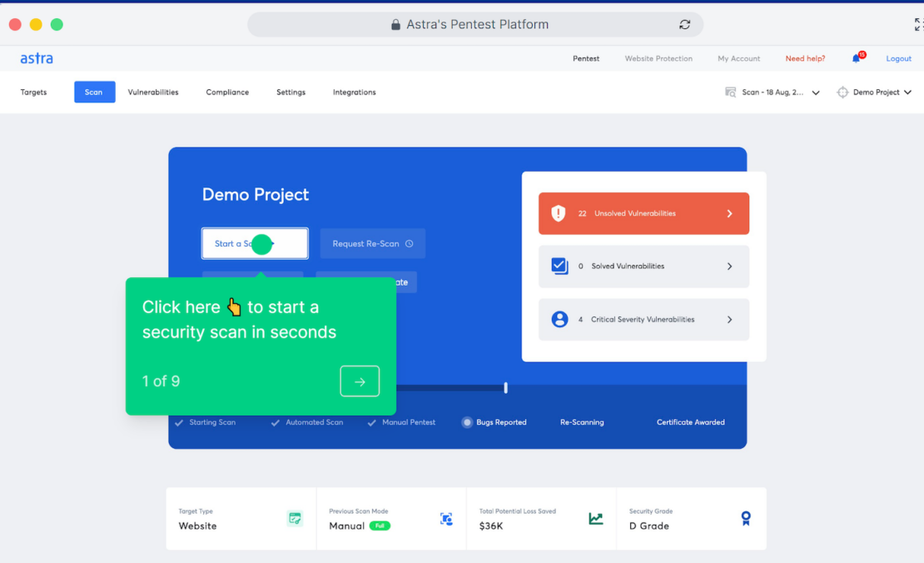
Task: Click the Target Type edit icon
Action: click(296, 518)
